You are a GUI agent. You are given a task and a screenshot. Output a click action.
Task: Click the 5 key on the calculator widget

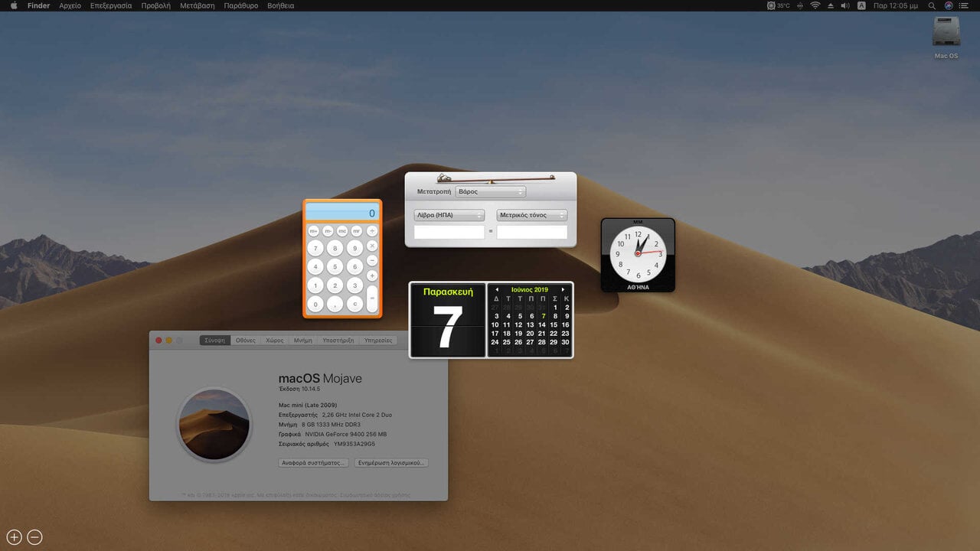[x=335, y=266]
